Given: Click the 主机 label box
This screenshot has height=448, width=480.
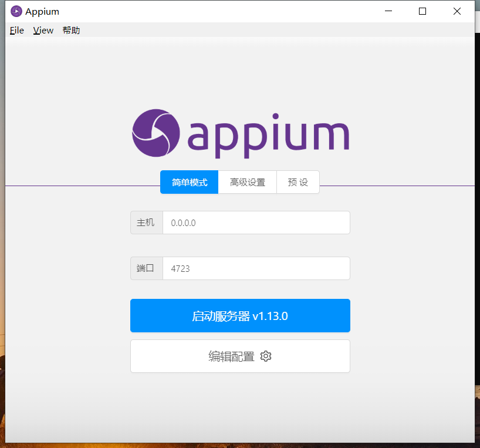Looking at the screenshot, I should point(146,223).
